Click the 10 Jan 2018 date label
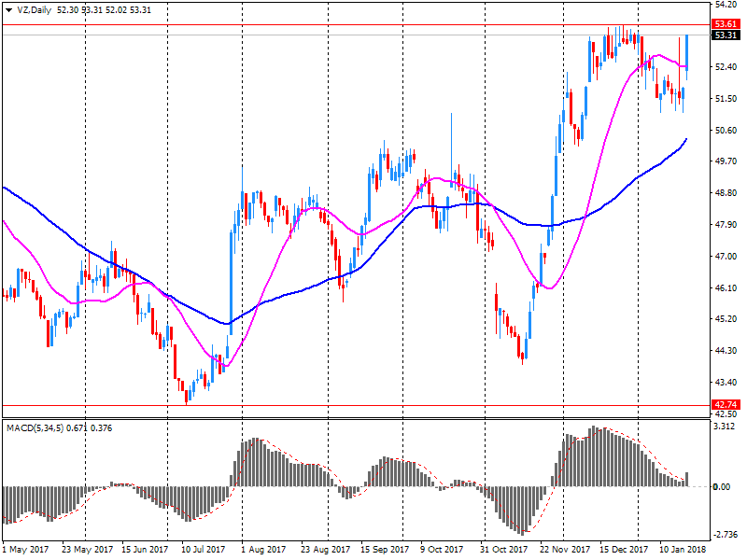This screenshot has height=560, width=747. (x=683, y=550)
